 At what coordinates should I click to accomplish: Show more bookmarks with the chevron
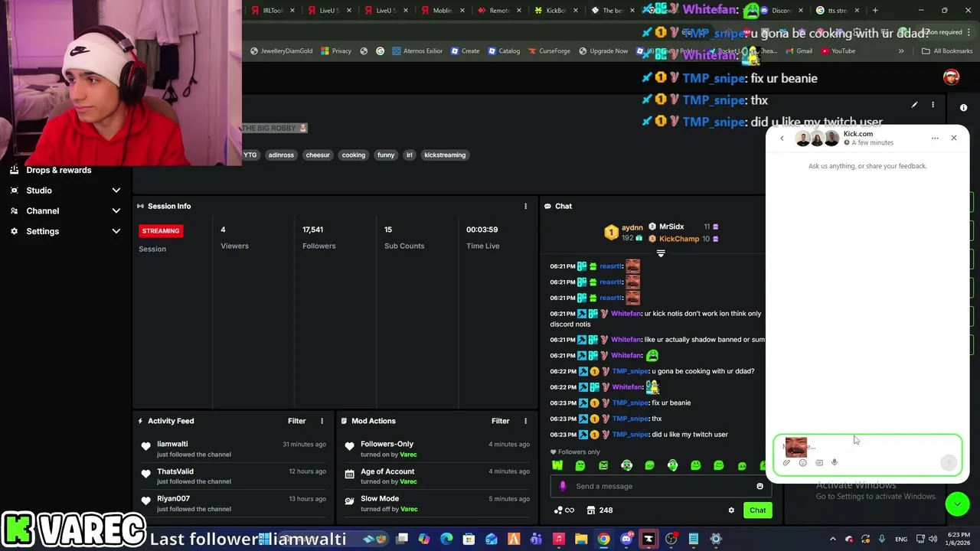pos(901,51)
